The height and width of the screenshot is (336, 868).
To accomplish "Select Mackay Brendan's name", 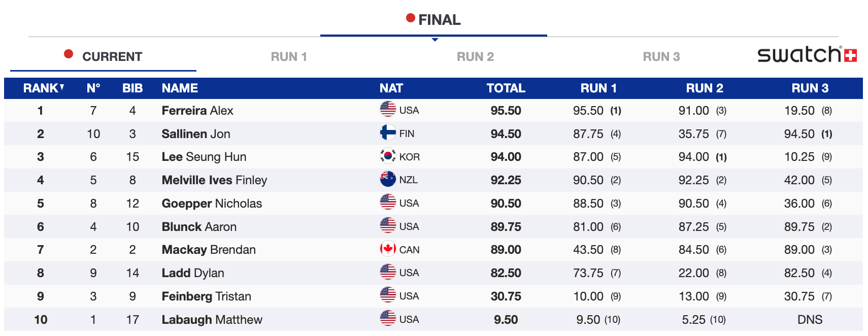I will (209, 250).
